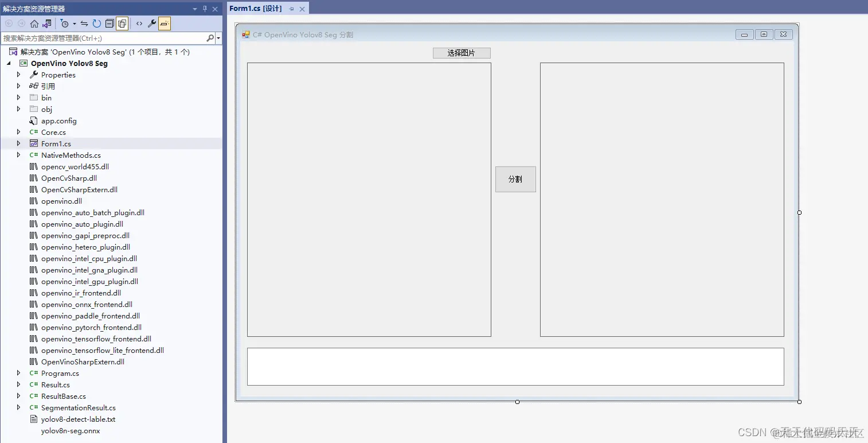Refresh the Solution Explorer
Viewport: 868px width, 443px height.
coord(97,24)
